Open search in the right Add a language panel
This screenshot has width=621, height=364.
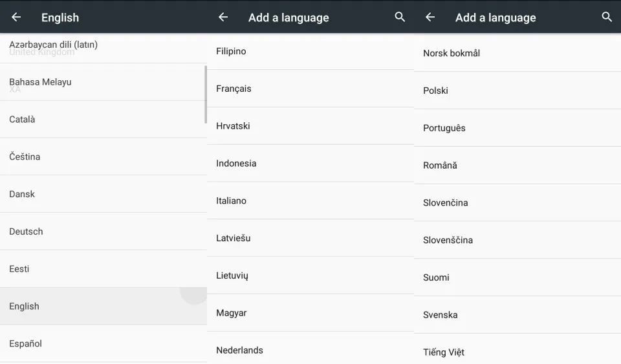(607, 17)
